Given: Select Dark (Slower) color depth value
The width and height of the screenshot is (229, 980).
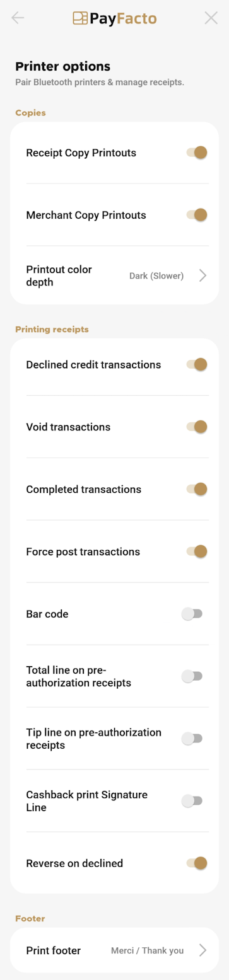Looking at the screenshot, I should (156, 275).
